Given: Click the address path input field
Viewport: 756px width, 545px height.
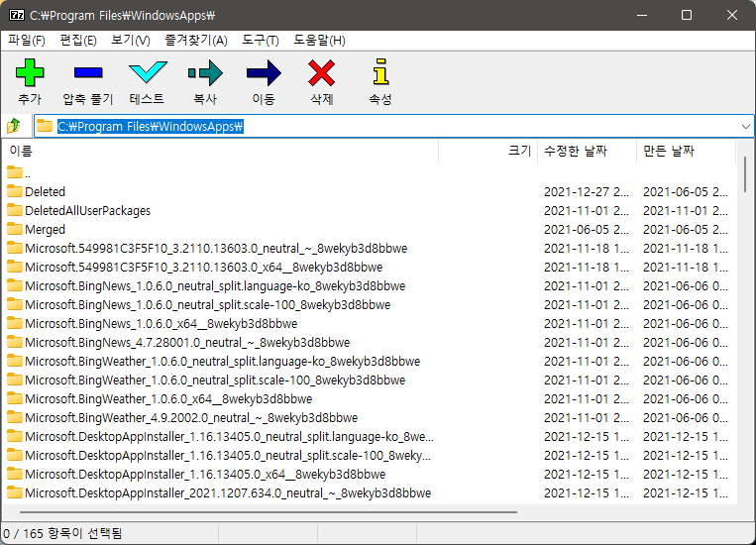Looking at the screenshot, I should click(x=393, y=127).
